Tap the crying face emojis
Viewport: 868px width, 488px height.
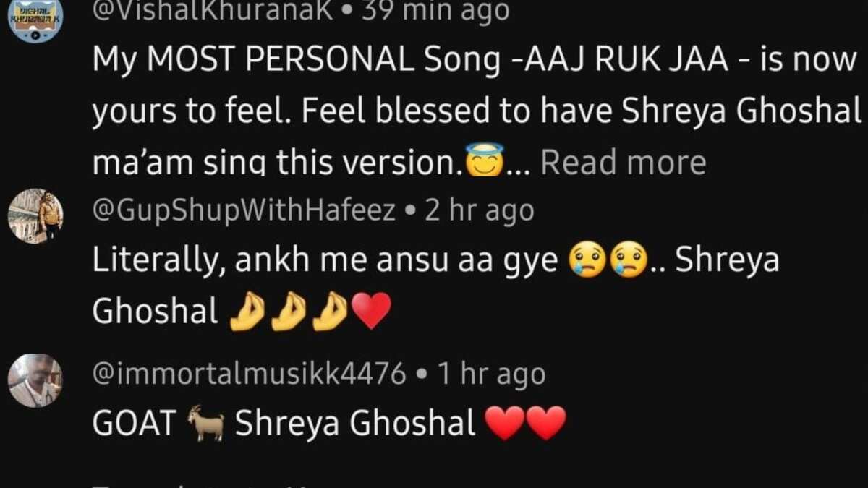click(x=608, y=262)
